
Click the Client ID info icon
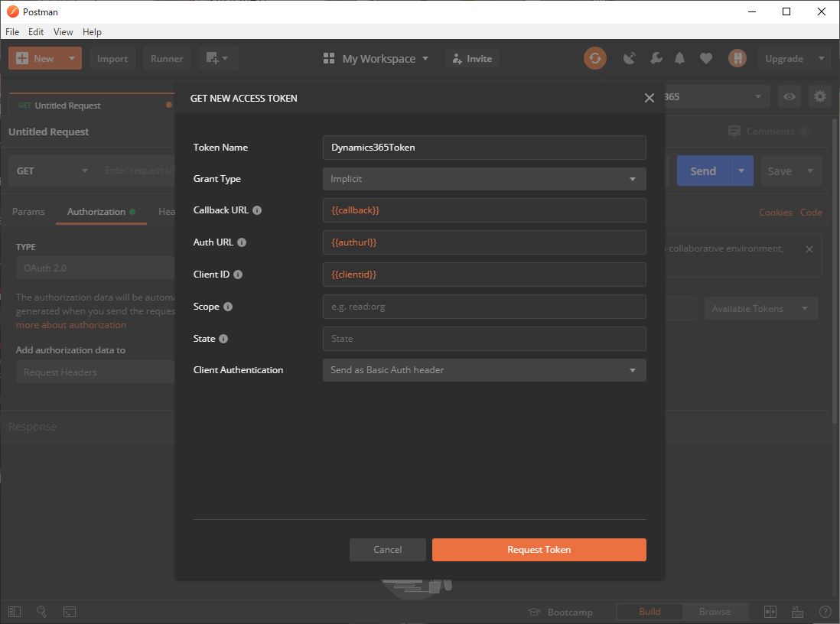[x=238, y=275]
